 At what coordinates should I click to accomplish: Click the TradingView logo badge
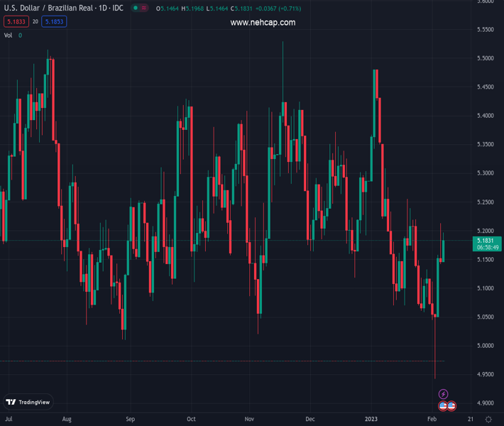(28, 402)
